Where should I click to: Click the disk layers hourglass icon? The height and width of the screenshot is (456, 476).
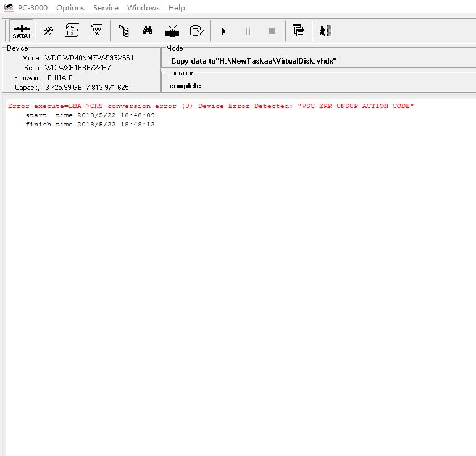pos(172,31)
